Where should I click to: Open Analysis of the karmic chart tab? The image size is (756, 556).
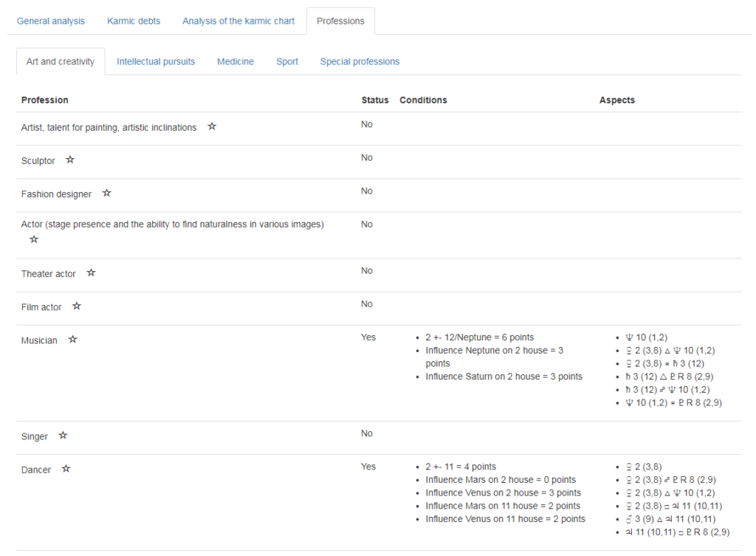tap(238, 21)
